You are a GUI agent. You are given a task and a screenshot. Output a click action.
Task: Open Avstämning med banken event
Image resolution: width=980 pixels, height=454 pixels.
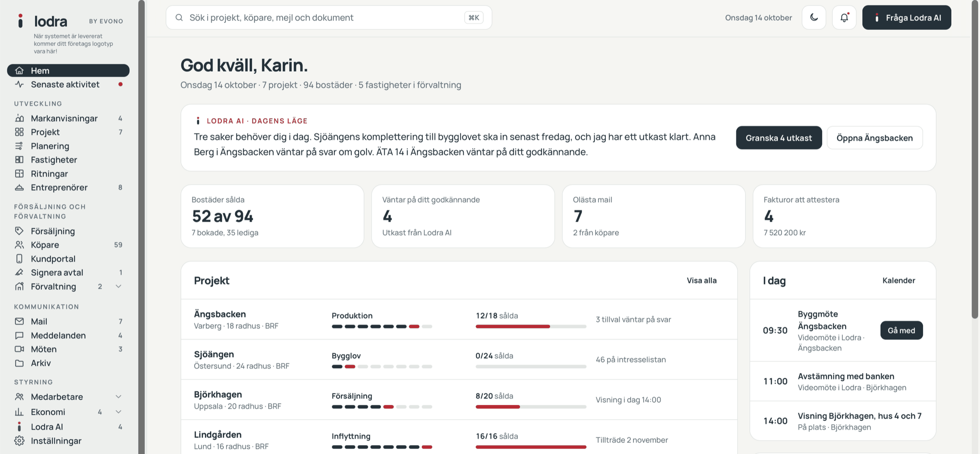[x=843, y=381]
